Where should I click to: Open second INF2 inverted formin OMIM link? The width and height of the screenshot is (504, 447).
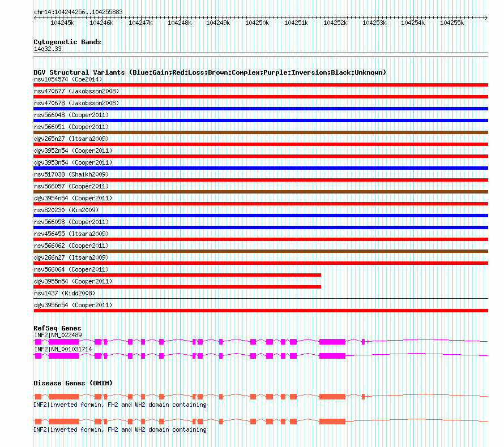pyautogui.click(x=120, y=429)
